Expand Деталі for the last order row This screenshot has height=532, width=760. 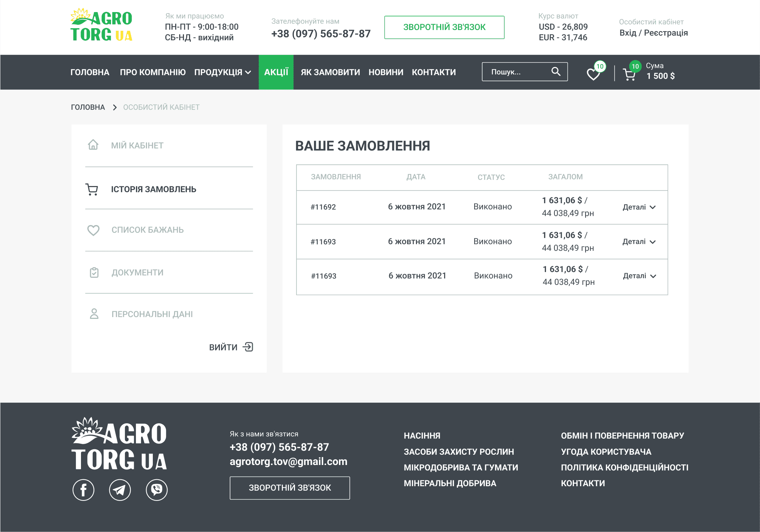pyautogui.click(x=639, y=276)
